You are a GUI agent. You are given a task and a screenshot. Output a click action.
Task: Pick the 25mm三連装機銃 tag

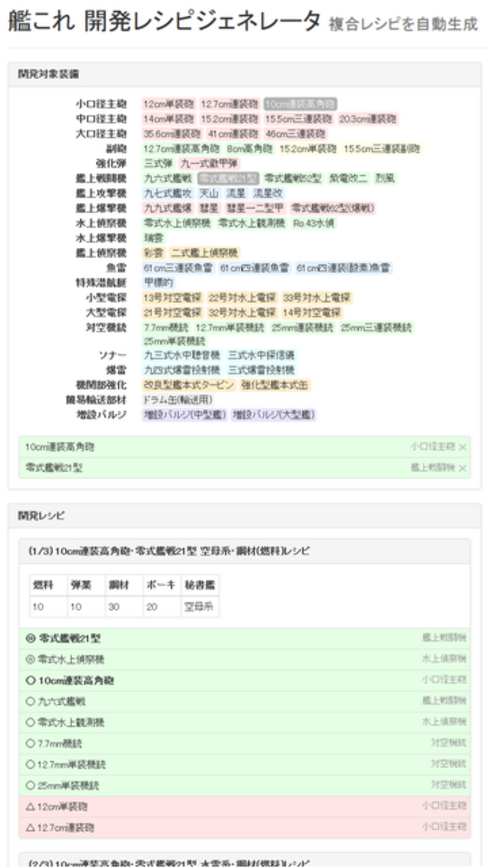click(x=376, y=328)
